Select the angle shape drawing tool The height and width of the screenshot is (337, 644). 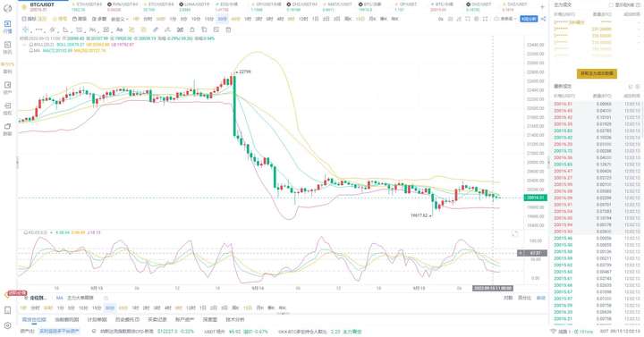tap(65, 29)
